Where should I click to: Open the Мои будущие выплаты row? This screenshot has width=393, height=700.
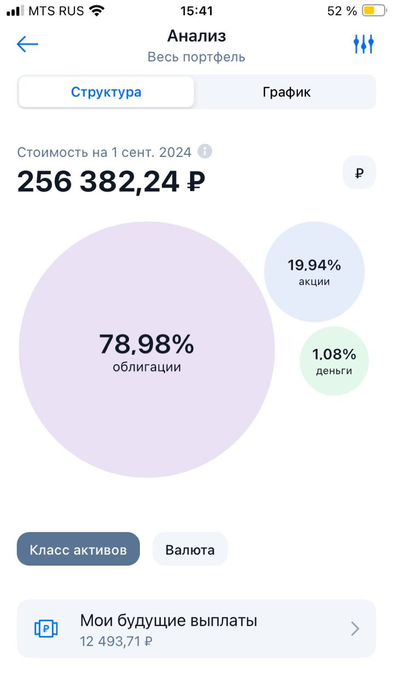(x=196, y=629)
